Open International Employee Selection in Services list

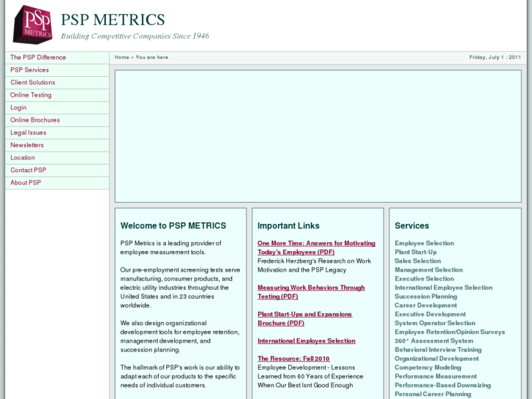(443, 288)
